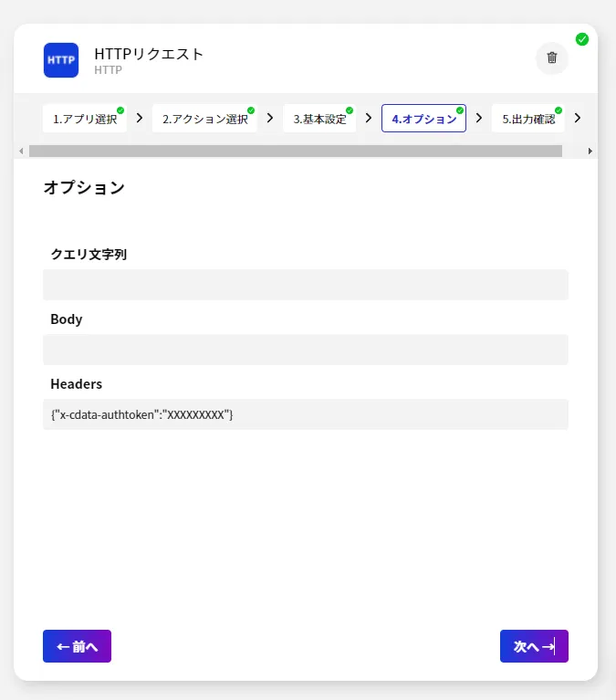The width and height of the screenshot is (616, 700).
Task: Click the chevron after 5.出力確認
Action: point(577,118)
